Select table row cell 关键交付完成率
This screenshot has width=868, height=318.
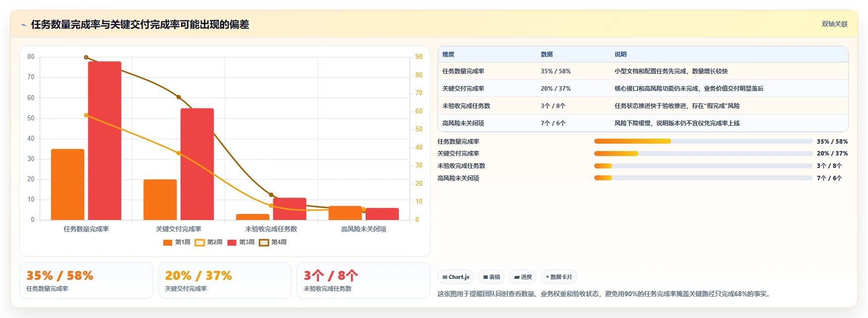point(463,89)
